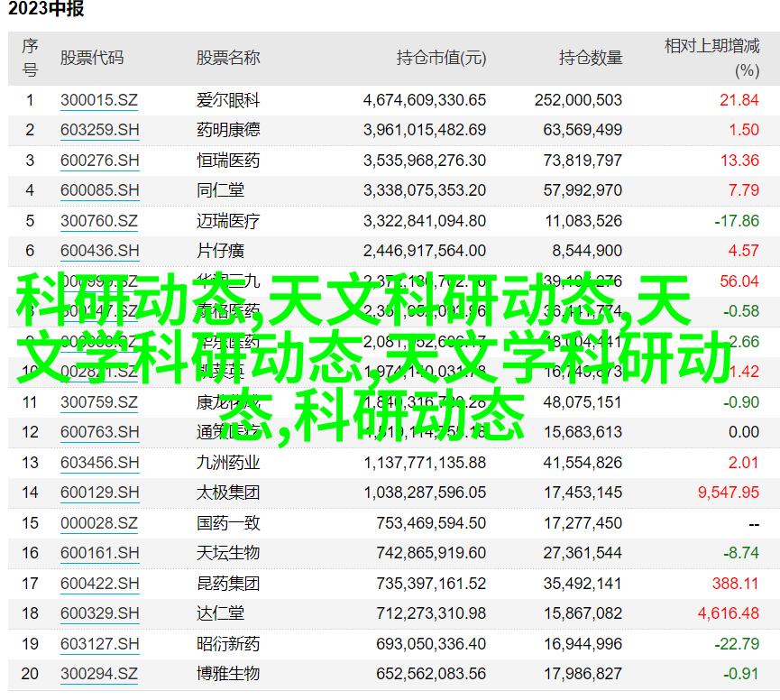Image resolution: width=780 pixels, height=700 pixels.
Task: Click the 股票名称 column header
Action: point(228,58)
